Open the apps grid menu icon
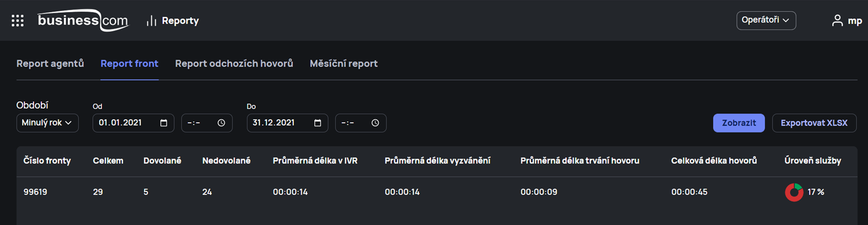 [18, 20]
